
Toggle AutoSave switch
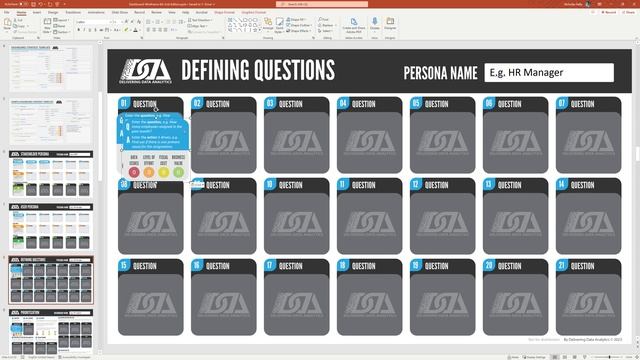click(x=23, y=4)
